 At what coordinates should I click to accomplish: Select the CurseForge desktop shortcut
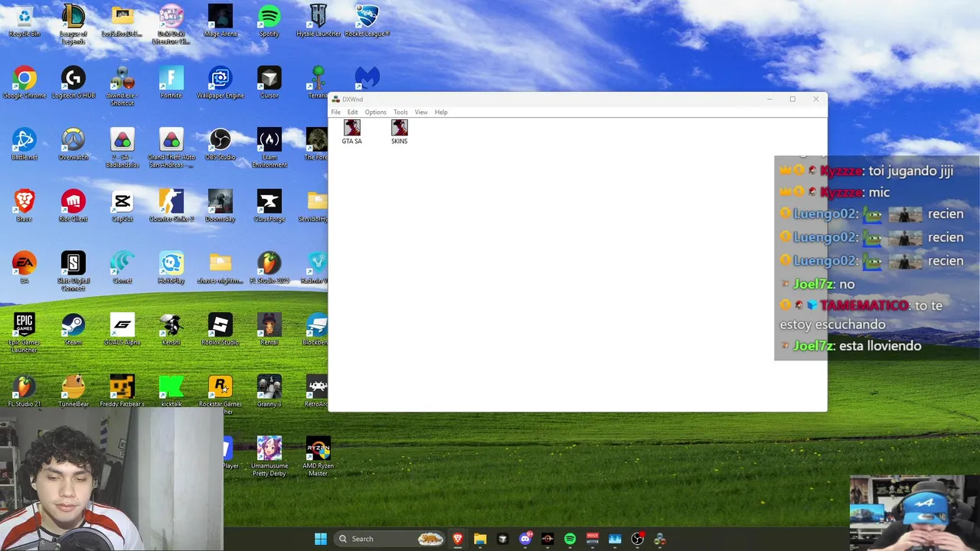(269, 206)
